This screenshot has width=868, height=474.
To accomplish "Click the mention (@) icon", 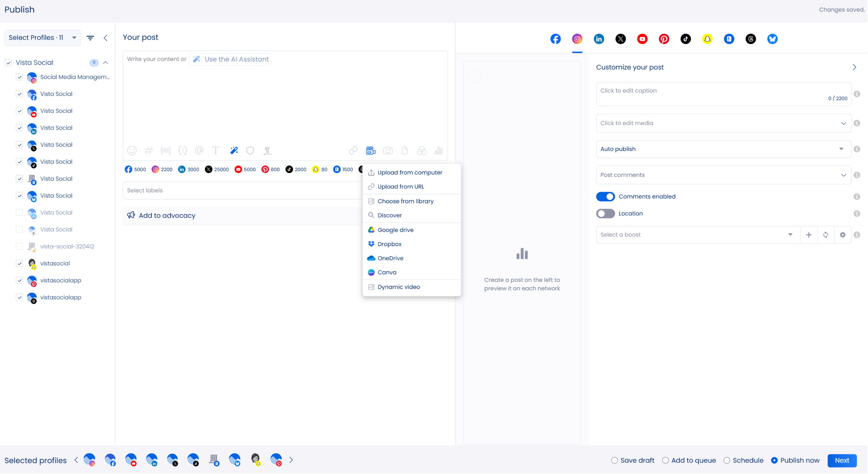I will [199, 150].
